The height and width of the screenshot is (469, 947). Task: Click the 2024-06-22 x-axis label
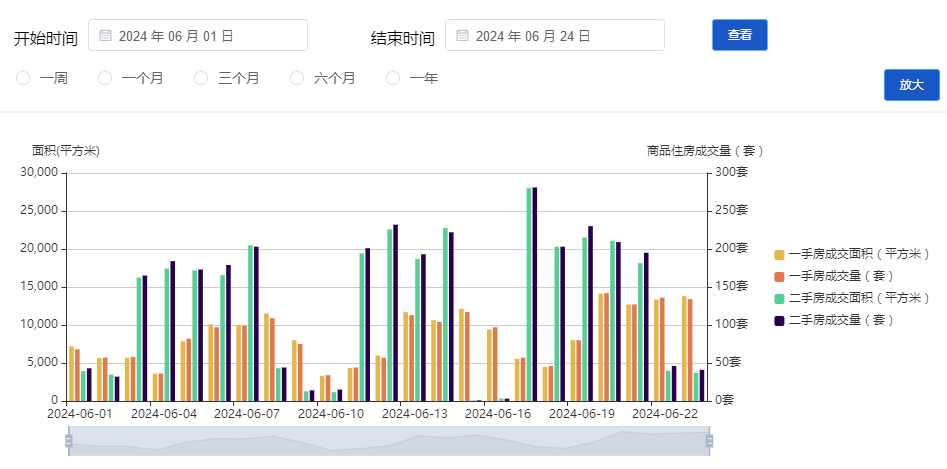click(x=665, y=414)
